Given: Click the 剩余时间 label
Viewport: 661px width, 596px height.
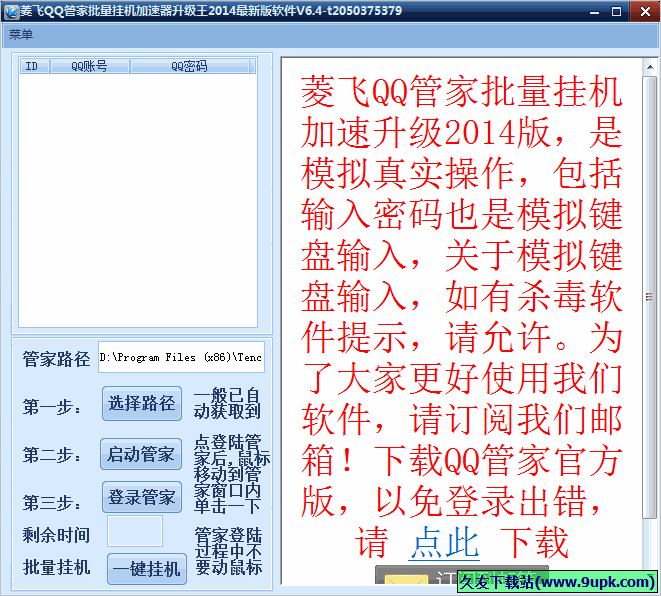Looking at the screenshot, I should point(56,535).
